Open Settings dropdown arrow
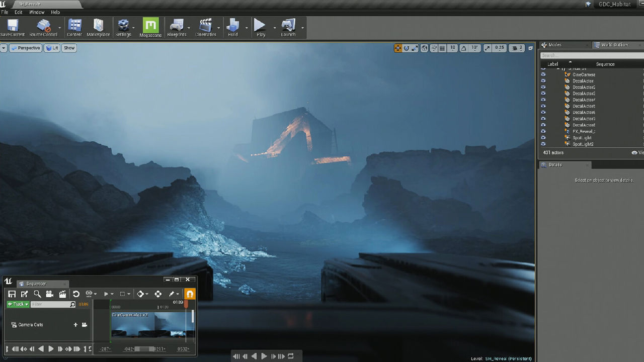The height and width of the screenshot is (362, 644). point(133,28)
